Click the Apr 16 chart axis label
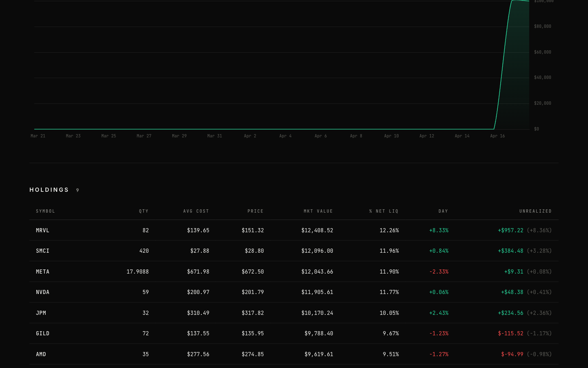Image resolution: width=588 pixels, height=368 pixels. (x=497, y=136)
